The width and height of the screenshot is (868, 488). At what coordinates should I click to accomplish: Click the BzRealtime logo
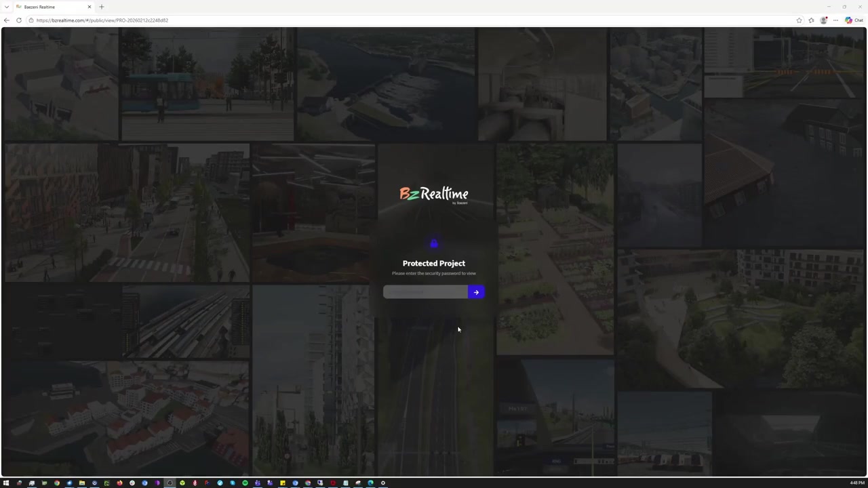[434, 195]
